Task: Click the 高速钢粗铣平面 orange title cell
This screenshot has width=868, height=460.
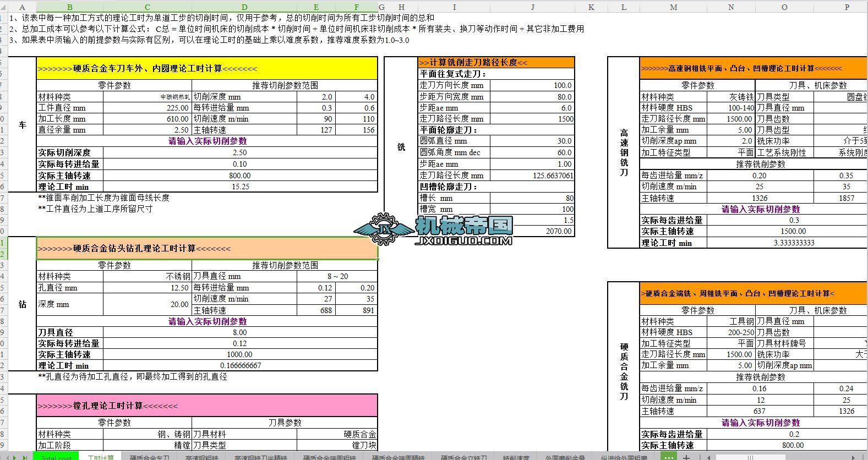Action: (754, 68)
